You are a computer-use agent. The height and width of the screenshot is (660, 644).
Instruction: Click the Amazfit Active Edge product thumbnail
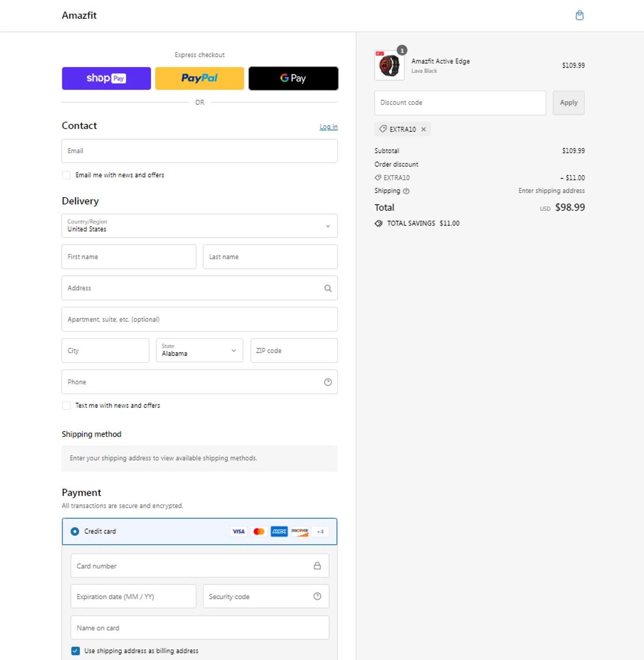(x=389, y=65)
